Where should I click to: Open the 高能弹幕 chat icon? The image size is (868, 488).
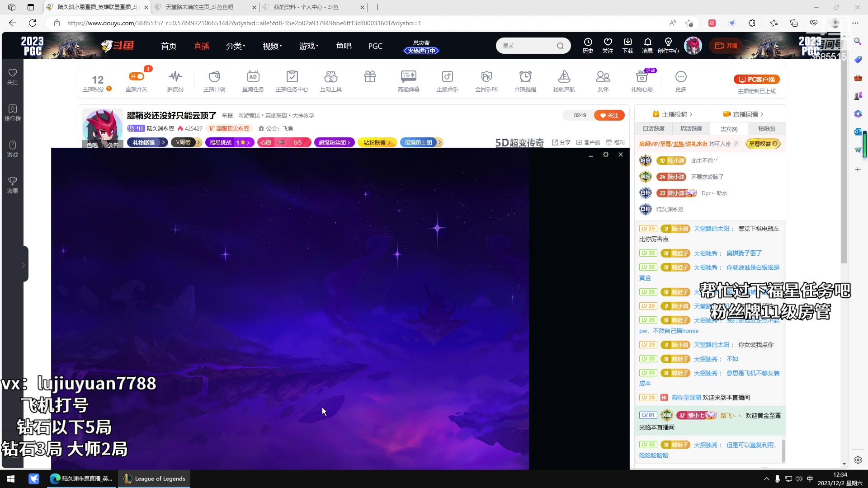[409, 81]
